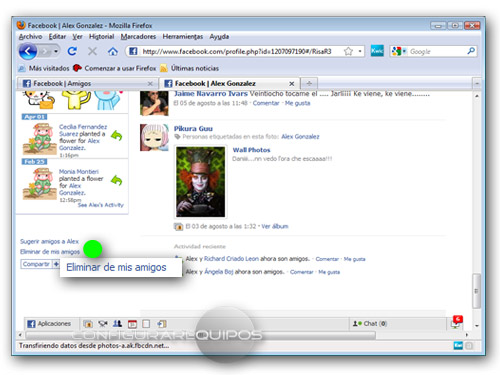Click the vertical scrollbar down arrow
This screenshot has height=375, width=500.
[477, 326]
